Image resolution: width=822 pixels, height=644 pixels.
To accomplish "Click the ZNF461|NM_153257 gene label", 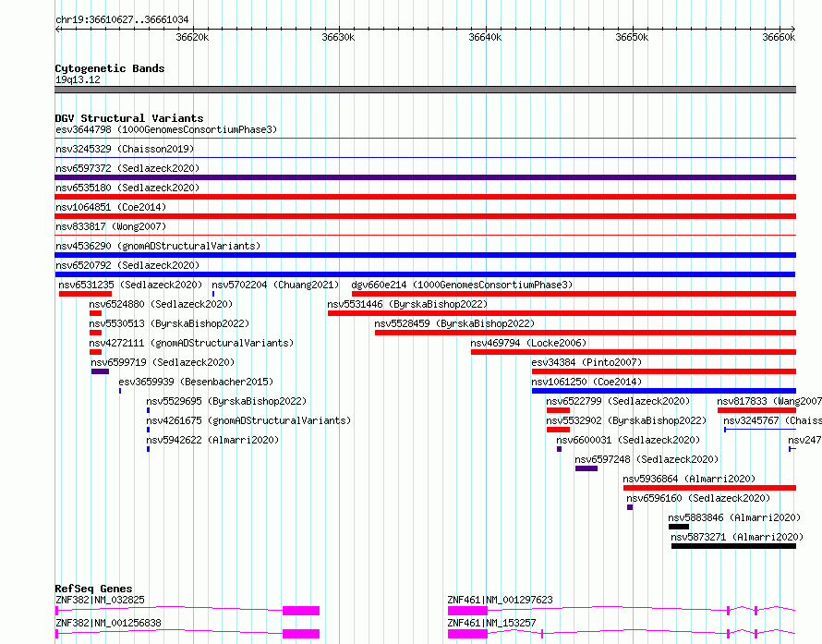I will coord(491,623).
